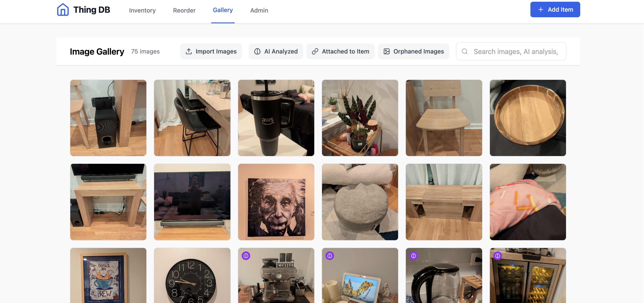Open the Inventory tab
Screen dimensions: 644x303
[x=142, y=10]
